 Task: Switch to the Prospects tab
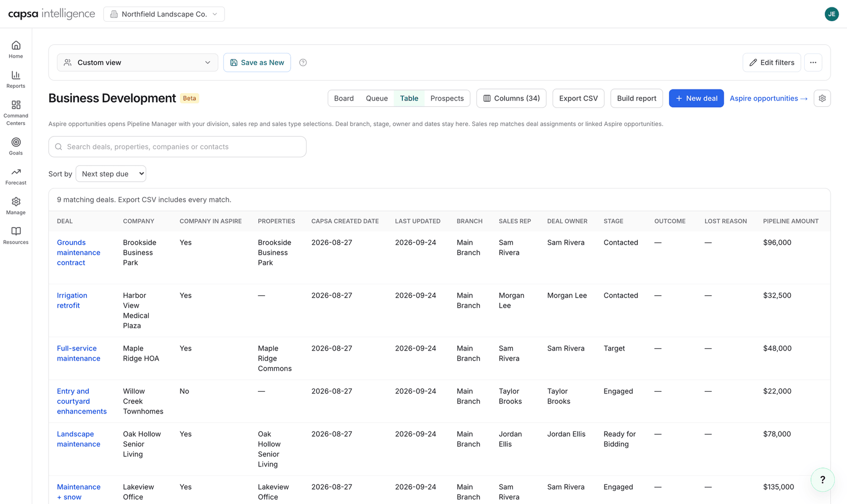[447, 98]
